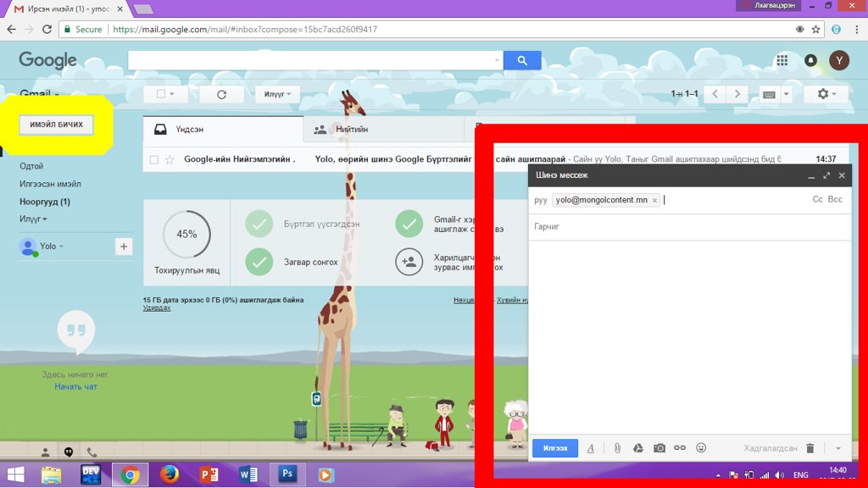This screenshot has width=868, height=488.
Task: Open the emoji picker in compose window
Action: coord(701,447)
